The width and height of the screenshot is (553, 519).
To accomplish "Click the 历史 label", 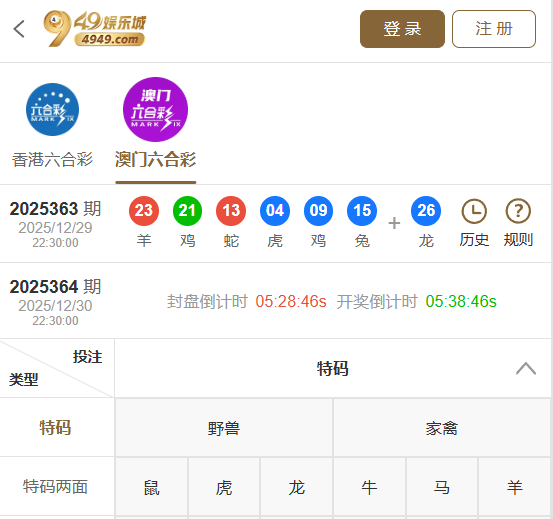I will pos(474,240).
